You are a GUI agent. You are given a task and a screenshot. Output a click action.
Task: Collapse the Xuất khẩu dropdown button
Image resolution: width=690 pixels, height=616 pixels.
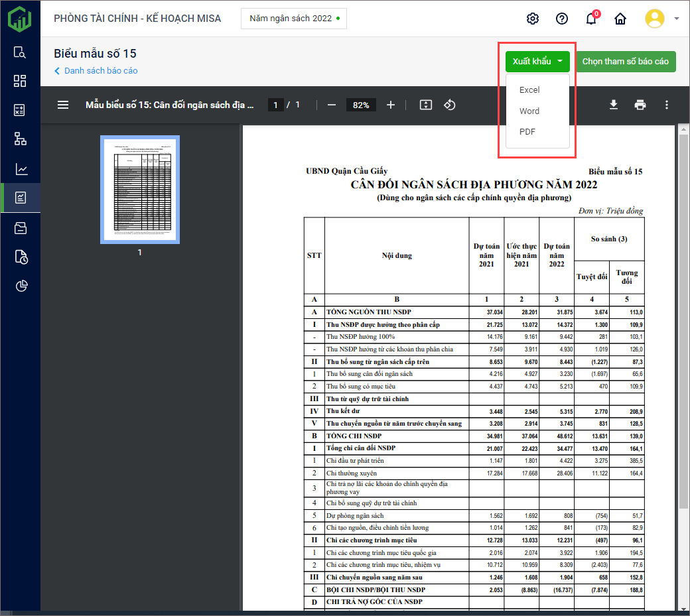pyautogui.click(x=537, y=62)
